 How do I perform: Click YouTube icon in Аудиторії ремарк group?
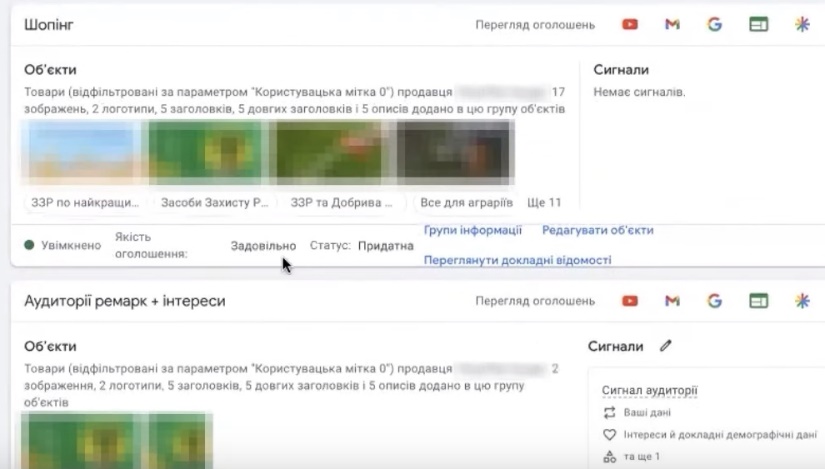click(630, 301)
